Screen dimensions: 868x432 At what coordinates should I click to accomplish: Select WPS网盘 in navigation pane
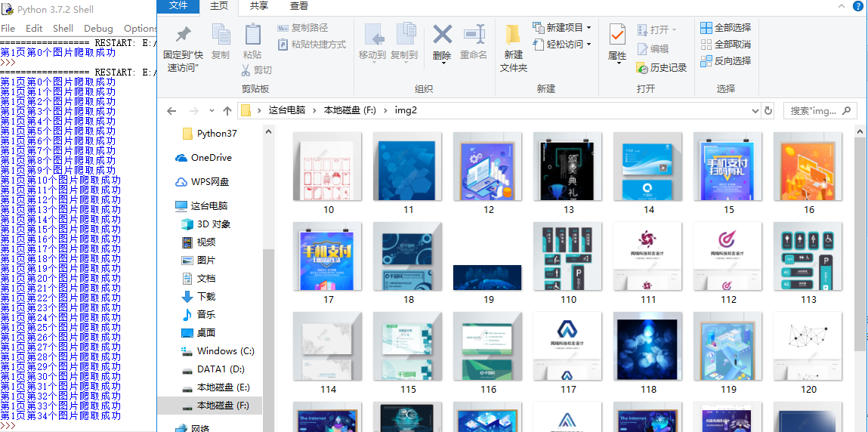click(x=202, y=181)
